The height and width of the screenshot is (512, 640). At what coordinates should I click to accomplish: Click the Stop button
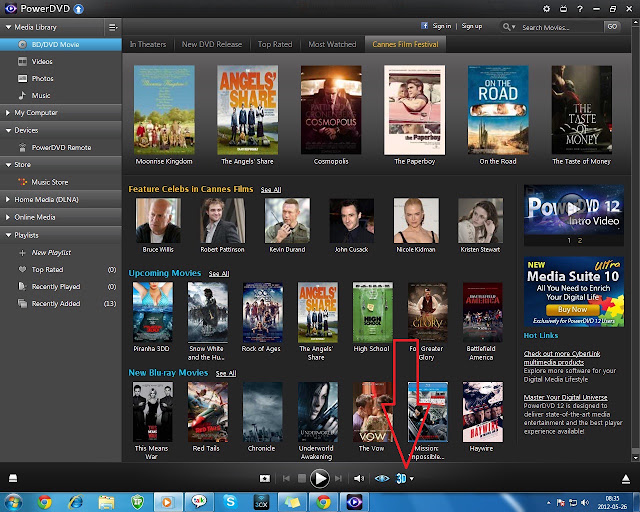(302, 479)
